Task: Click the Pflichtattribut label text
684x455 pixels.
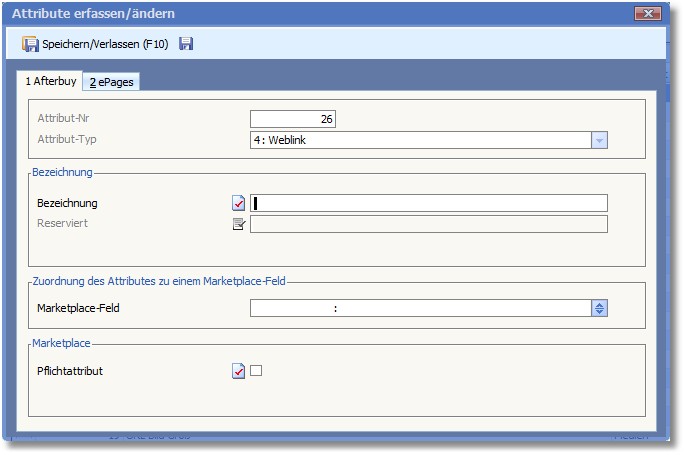Action: point(70,371)
